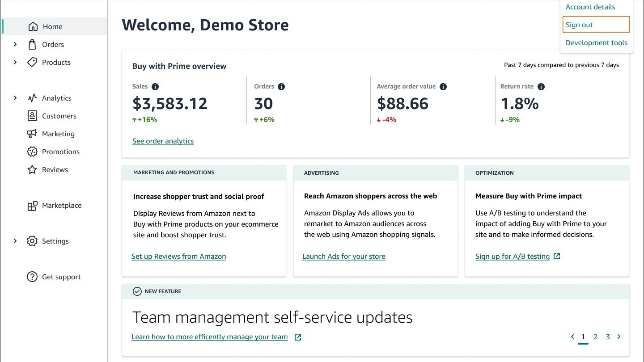The height and width of the screenshot is (362, 644).
Task: Click the -4% average order value change
Action: coord(387,120)
